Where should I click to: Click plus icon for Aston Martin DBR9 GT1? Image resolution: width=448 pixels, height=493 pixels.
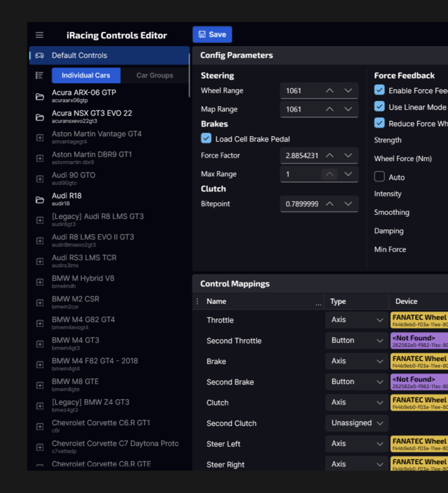[39, 158]
